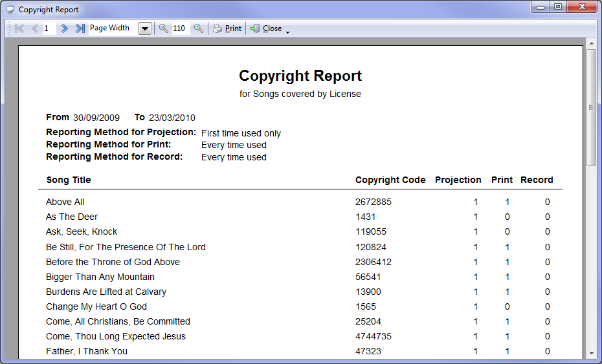This screenshot has width=602, height=364.
Task: Click copyright code 2306412
Action: 373,262
